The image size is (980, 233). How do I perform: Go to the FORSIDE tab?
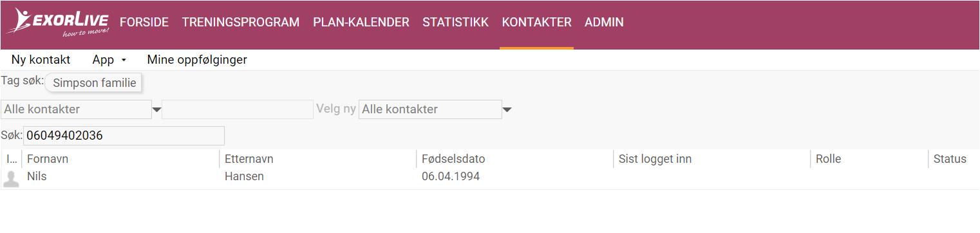(x=144, y=23)
